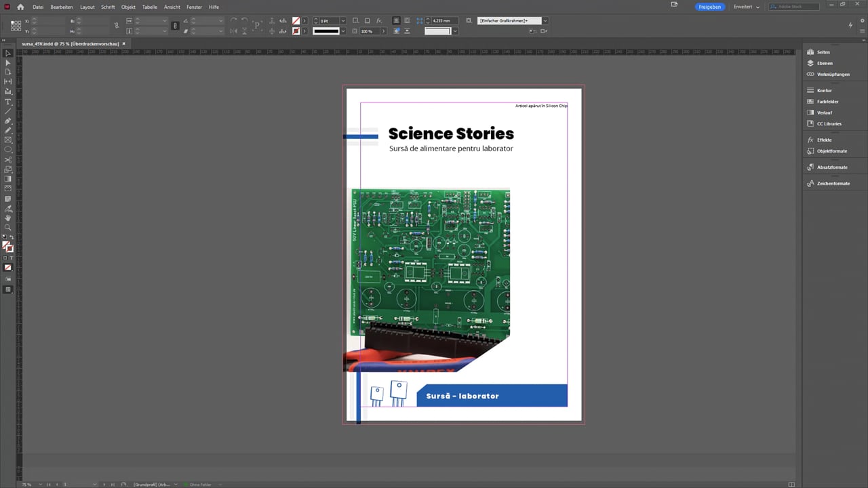Apply None to the selected object
The height and width of the screenshot is (488, 868).
click(x=8, y=268)
